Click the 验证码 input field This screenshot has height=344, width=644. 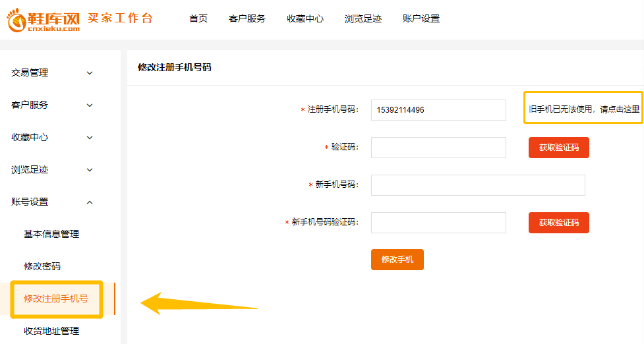[438, 148]
